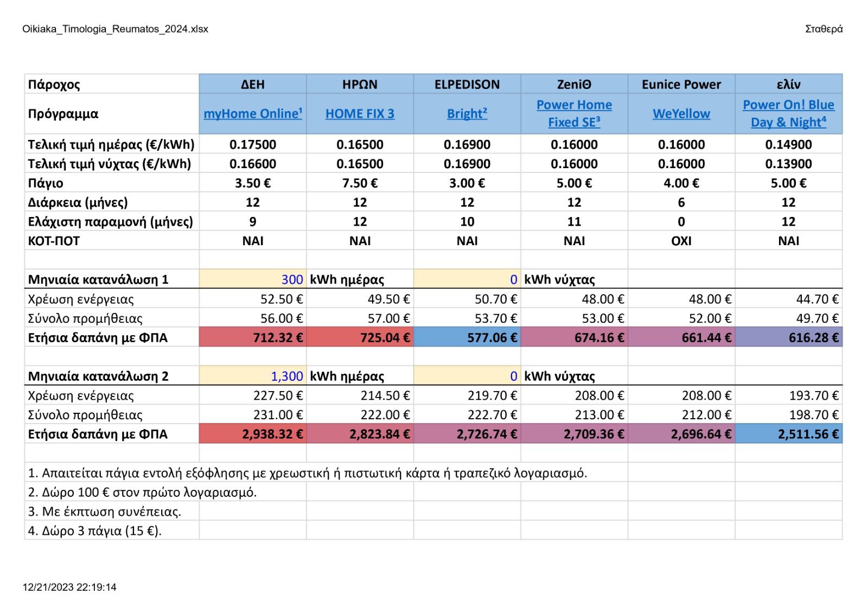Click the ελίν provider header cell
The width and height of the screenshot is (868, 614).
tap(788, 84)
